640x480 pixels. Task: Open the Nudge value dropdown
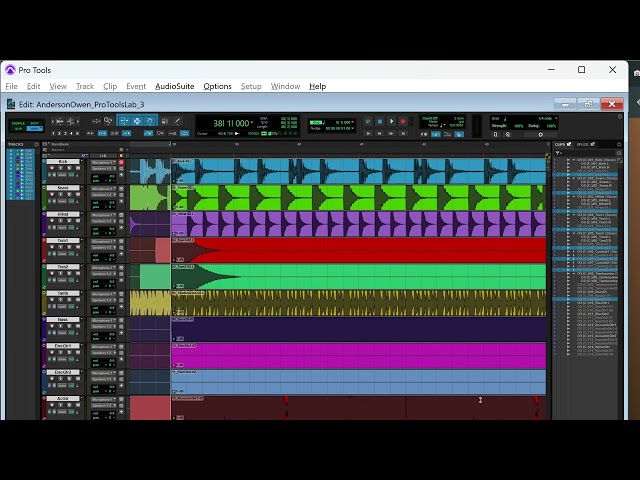pos(353,129)
